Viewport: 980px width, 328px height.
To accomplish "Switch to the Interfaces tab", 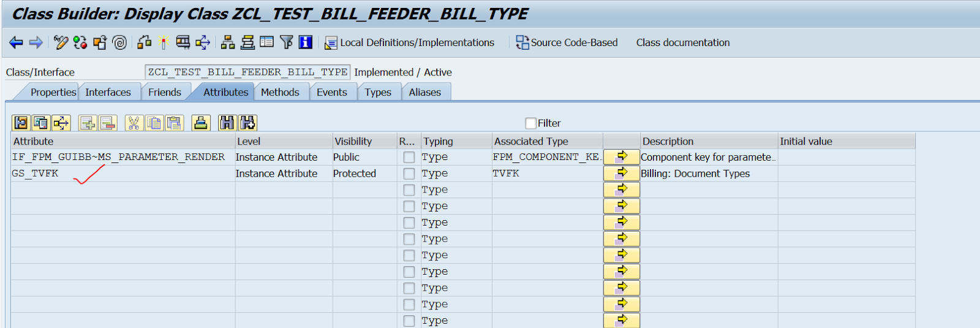I will (108, 92).
